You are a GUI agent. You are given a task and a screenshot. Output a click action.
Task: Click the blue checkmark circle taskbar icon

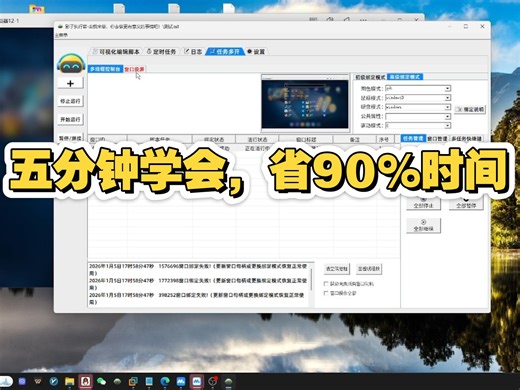54,381
